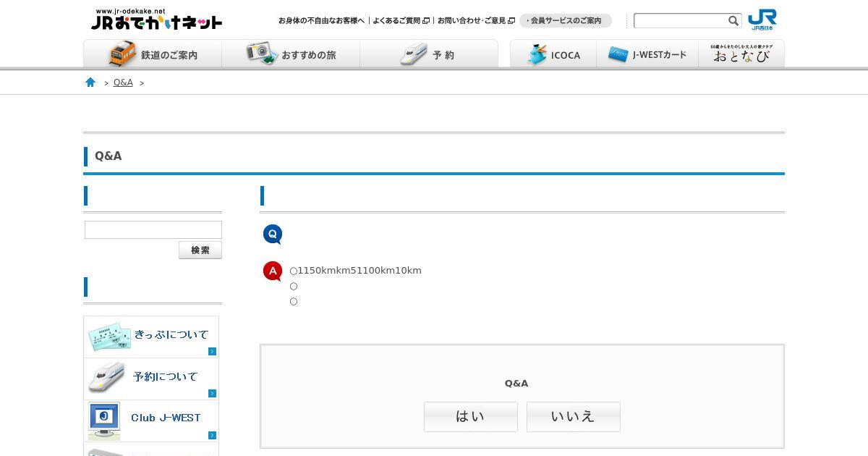Viewport: 868px width, 456px height.
Task: Click the Q&A breadcrumb link
Action: (123, 83)
